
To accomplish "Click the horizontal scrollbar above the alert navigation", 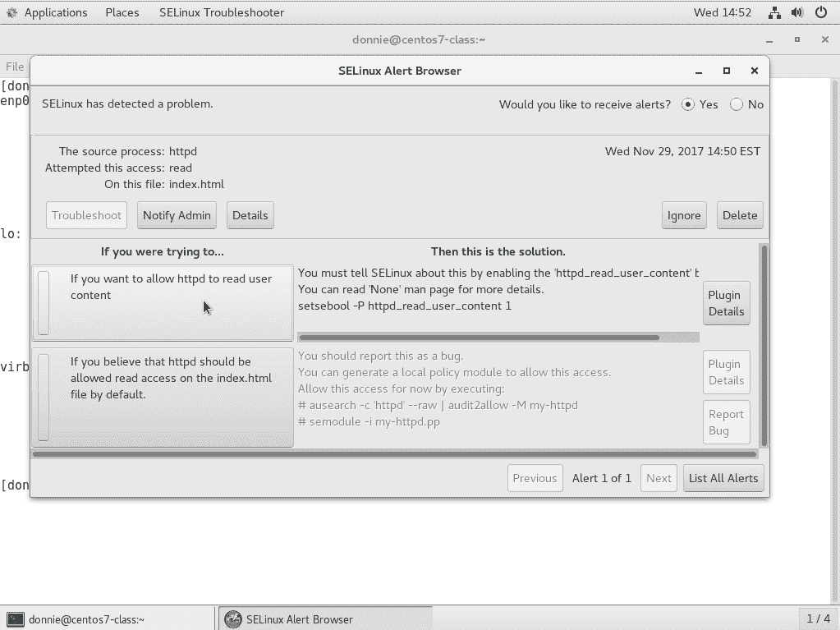I will pyautogui.click(x=395, y=454).
